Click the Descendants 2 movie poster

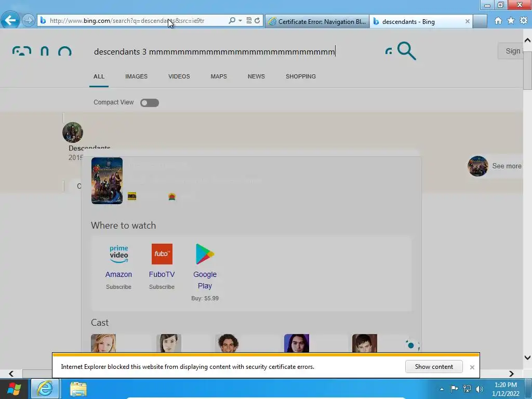point(107,180)
